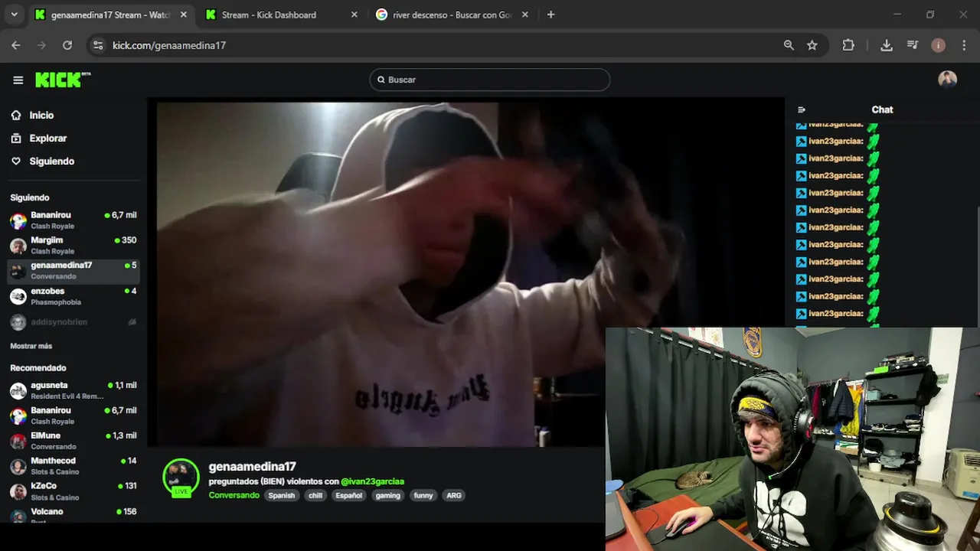
Task: Open kZeCo channel avatar
Action: pos(18,491)
